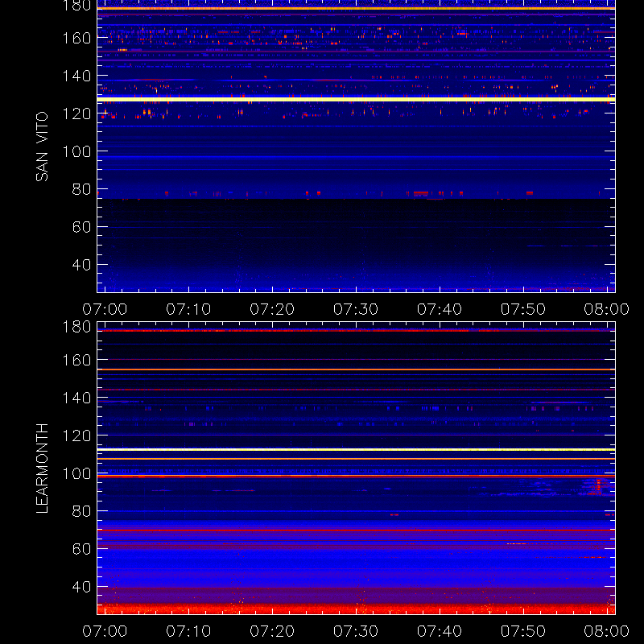Screen dimensions: 644x644
Task: Click 07:50 time label under LEARMONTH plot
Action: pyautogui.click(x=523, y=631)
